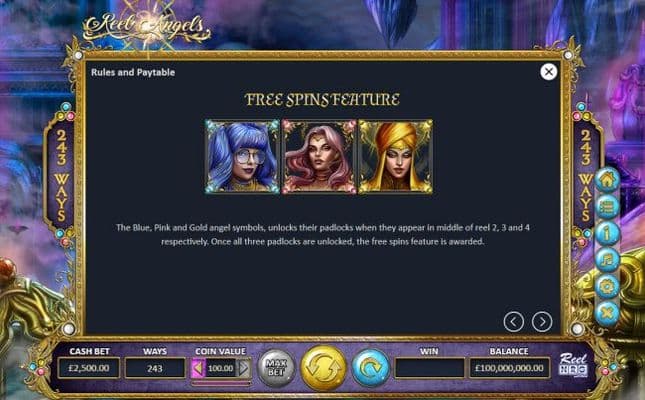
Task: Select the Pink angel symbol
Action: coord(319,156)
